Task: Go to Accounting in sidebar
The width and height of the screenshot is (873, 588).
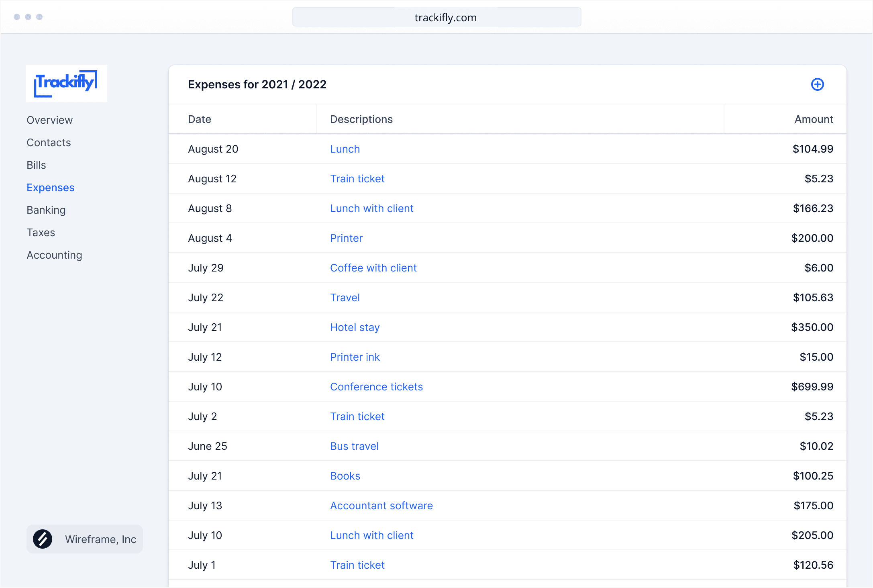Action: 54,255
